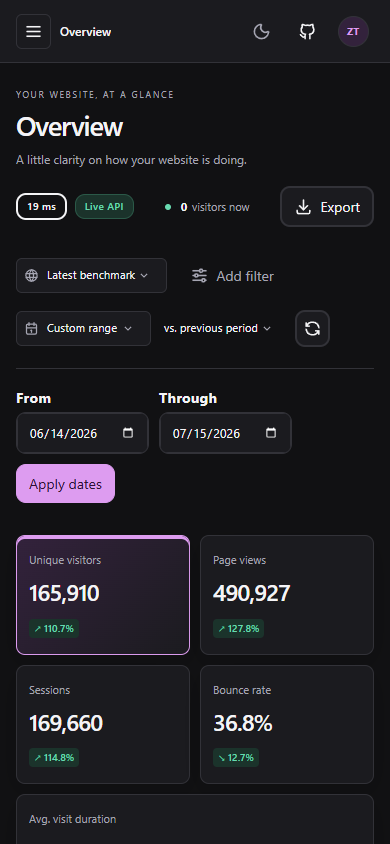Open the Latest benchmark website dropdown

click(91, 276)
